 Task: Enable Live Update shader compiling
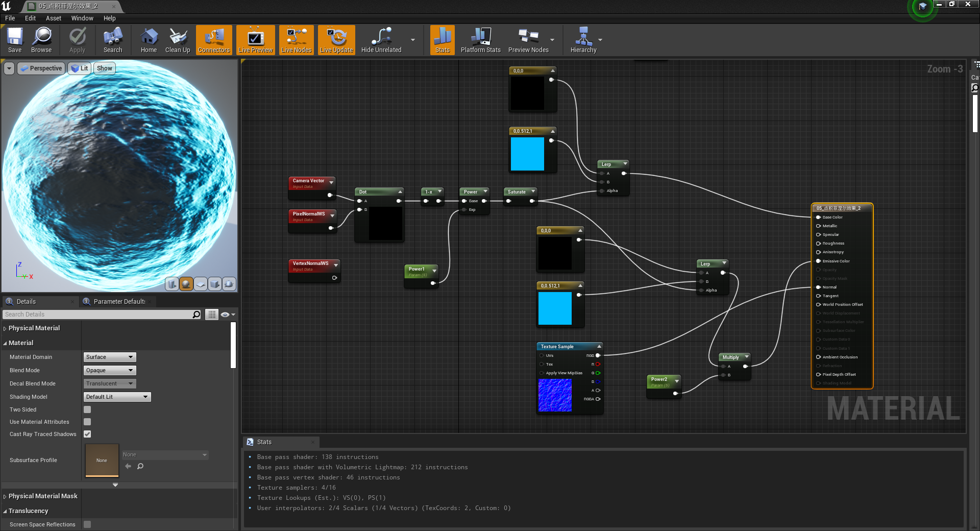point(336,40)
